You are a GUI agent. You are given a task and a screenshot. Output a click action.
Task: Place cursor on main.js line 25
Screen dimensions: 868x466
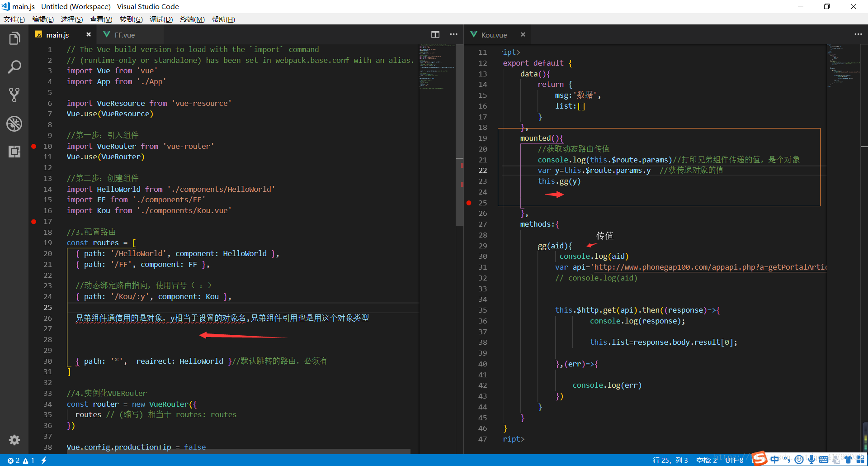click(x=243, y=307)
